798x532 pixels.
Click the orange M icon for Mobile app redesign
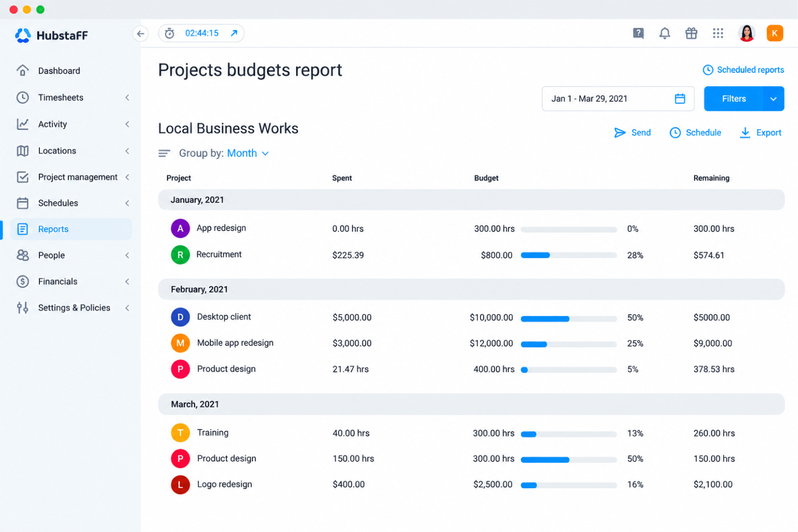pyautogui.click(x=180, y=343)
